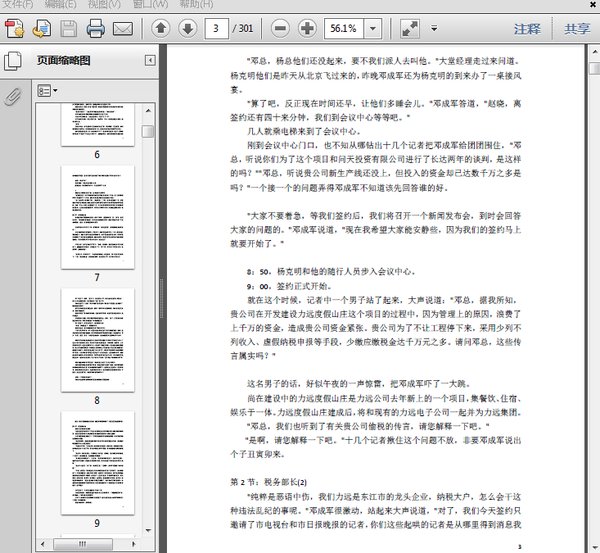Print the document with the printer icon
Viewport: 600px width, 553px height.
pyautogui.click(x=95, y=29)
